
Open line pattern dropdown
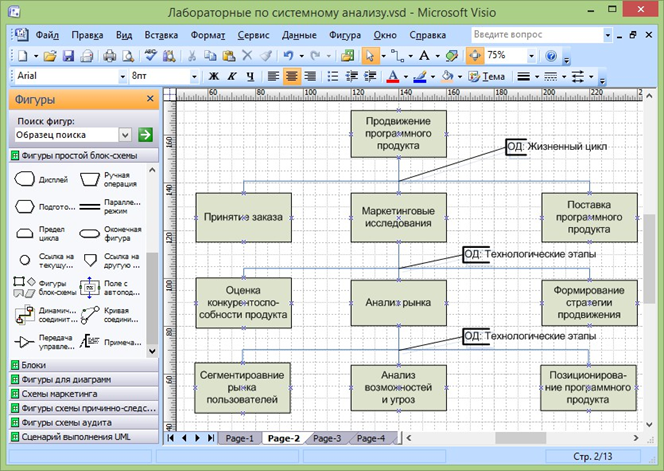(x=564, y=77)
